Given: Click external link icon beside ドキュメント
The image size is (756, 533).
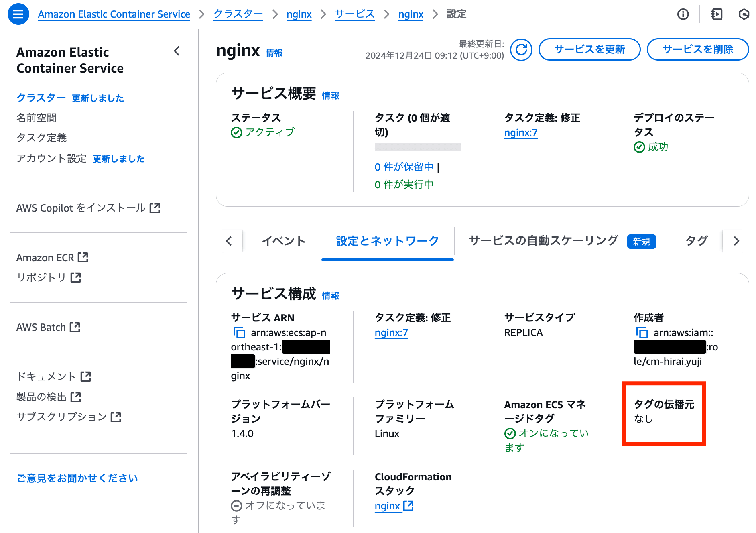Looking at the screenshot, I should 86,376.
